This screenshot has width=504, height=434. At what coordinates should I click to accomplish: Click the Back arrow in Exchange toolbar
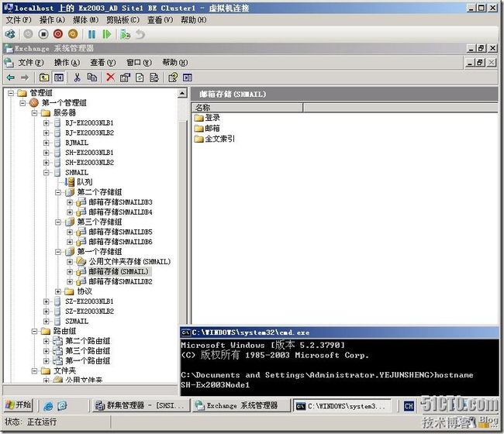(10, 77)
